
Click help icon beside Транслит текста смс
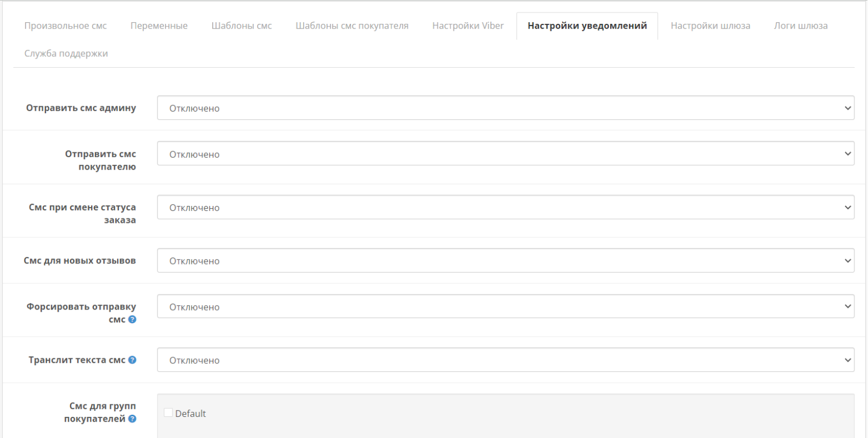[132, 360]
